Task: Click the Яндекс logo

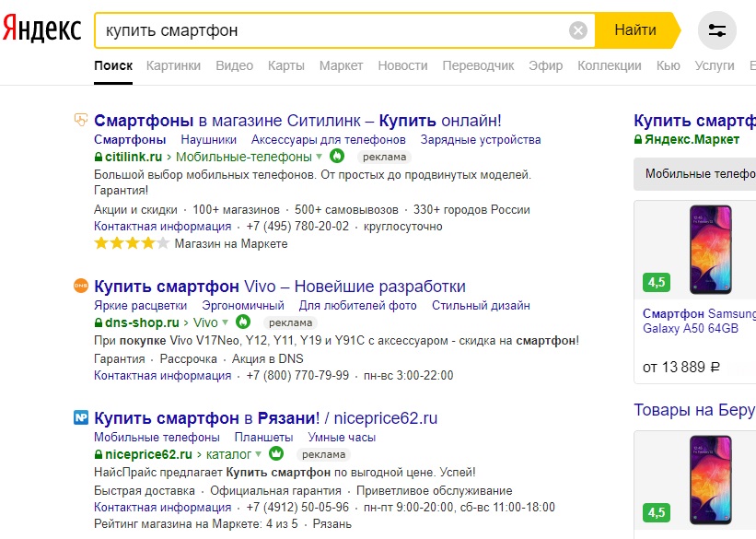Action: (41, 29)
